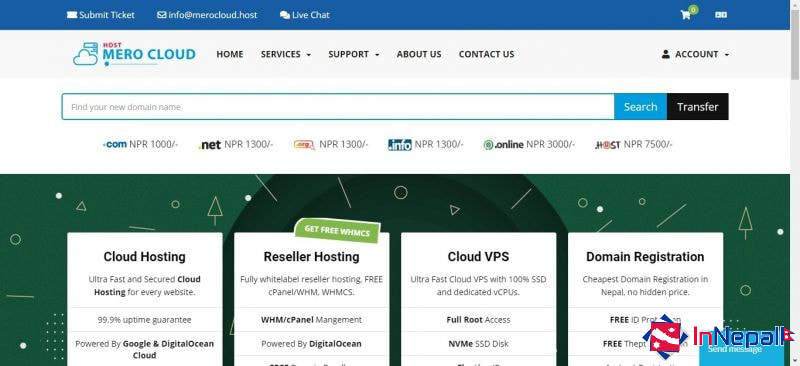
Task: Open the shopping cart icon
Action: 686,15
